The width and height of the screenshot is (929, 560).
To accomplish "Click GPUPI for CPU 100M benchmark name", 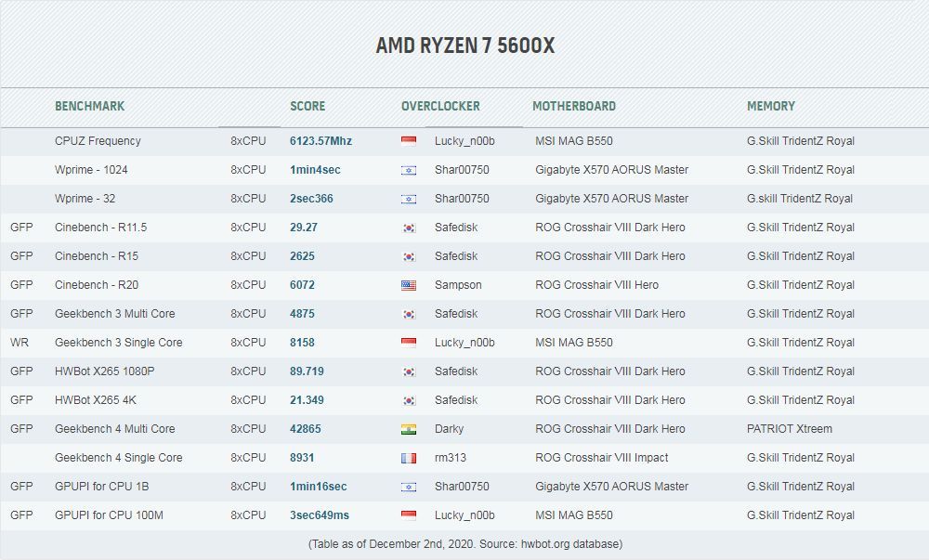I will pos(109,515).
